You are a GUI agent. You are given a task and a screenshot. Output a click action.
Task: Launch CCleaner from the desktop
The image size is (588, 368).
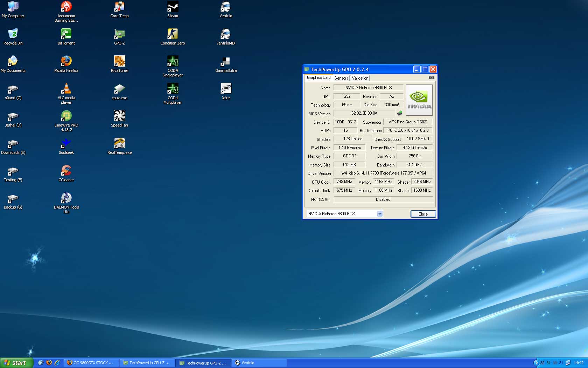tap(66, 173)
